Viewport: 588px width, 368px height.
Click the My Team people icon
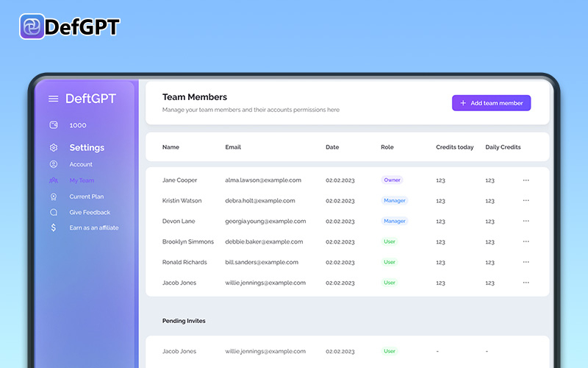pyautogui.click(x=54, y=180)
